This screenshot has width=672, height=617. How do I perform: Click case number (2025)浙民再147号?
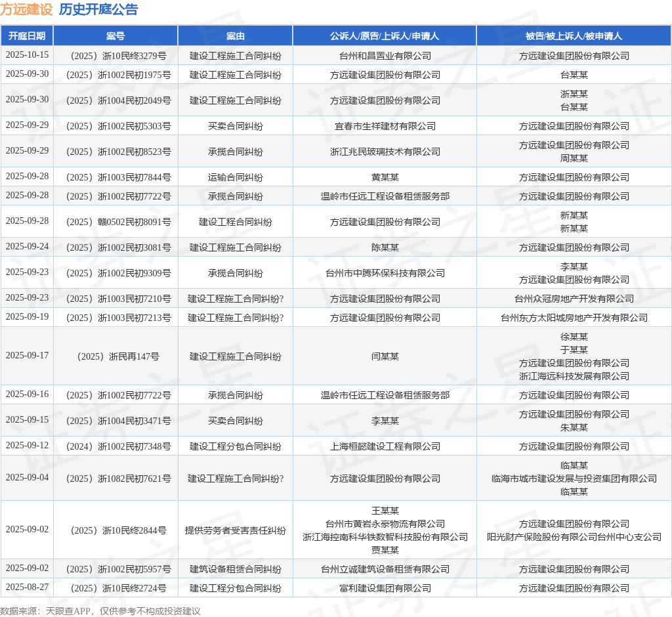click(x=118, y=356)
